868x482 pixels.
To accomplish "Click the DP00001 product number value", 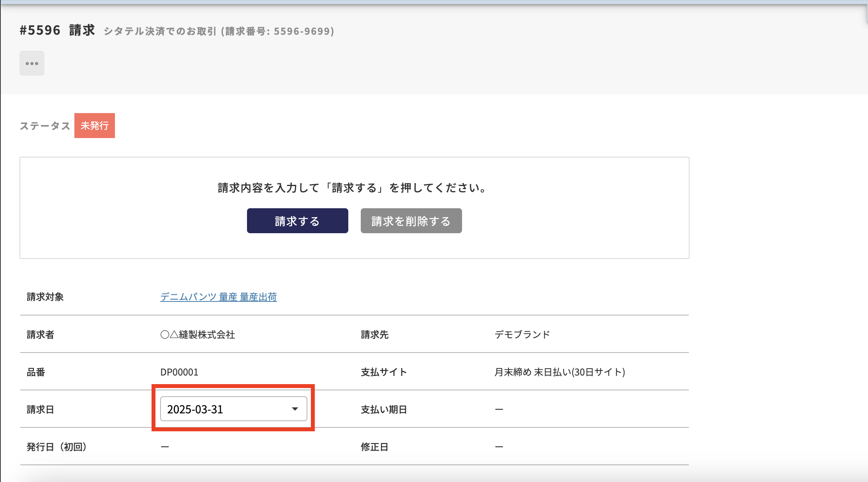I will 179,372.
